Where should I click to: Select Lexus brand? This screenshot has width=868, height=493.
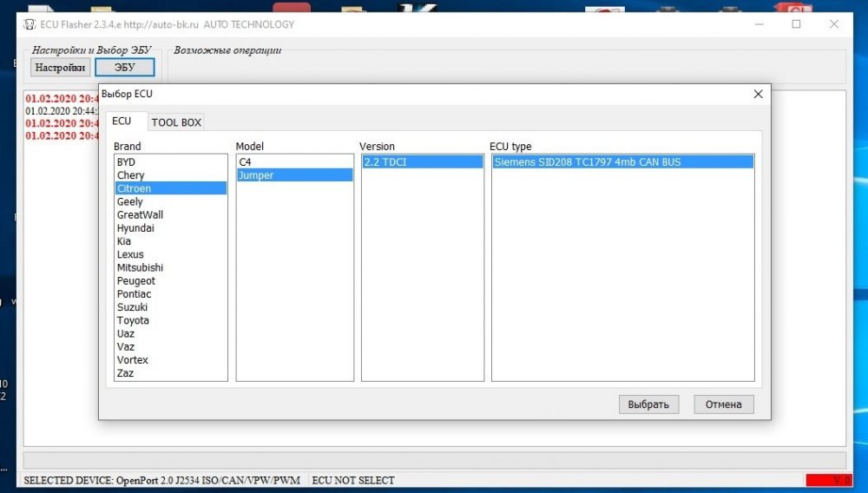click(x=170, y=254)
